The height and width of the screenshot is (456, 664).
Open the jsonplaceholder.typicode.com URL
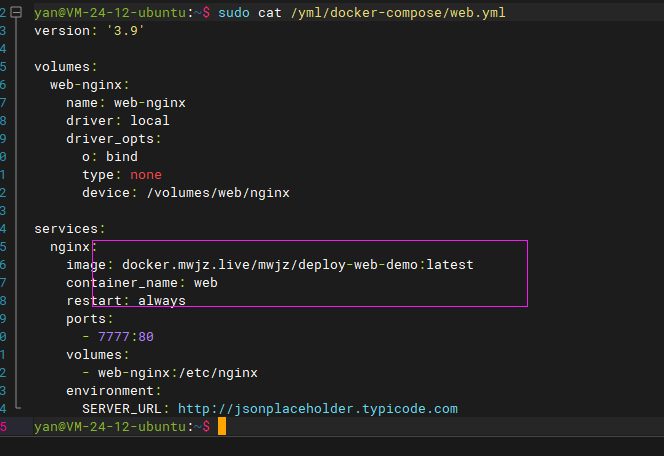[x=318, y=409]
